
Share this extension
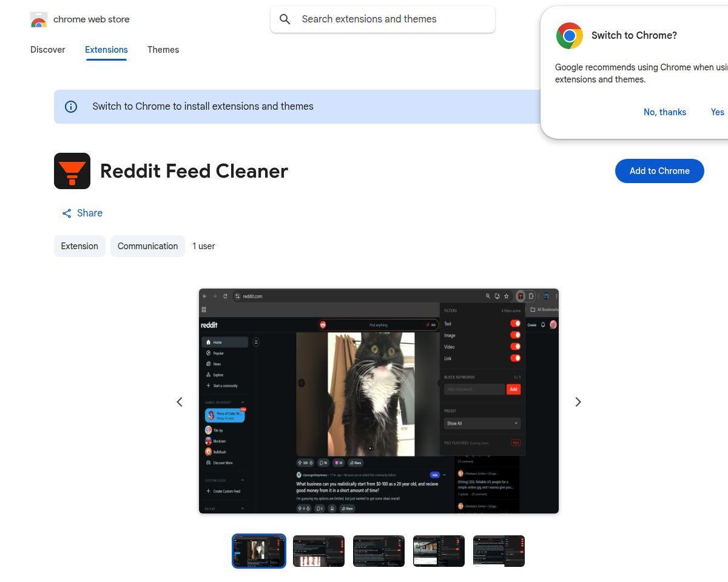tap(83, 213)
